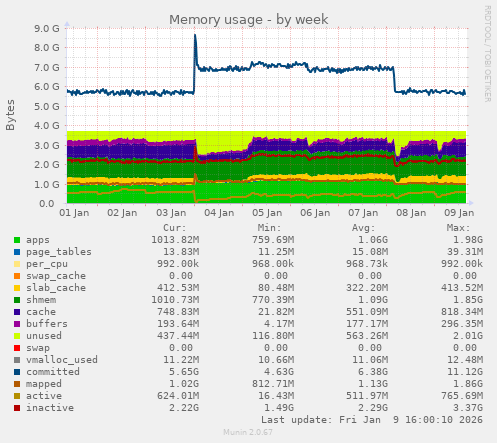Click the cache current value 748.83M
This screenshot has height=443, width=497.
[178, 312]
